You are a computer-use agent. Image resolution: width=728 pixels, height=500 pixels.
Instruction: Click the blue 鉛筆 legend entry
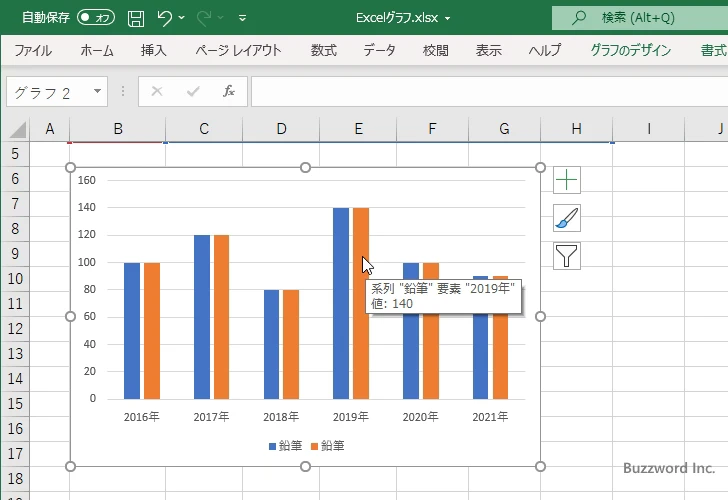(x=286, y=446)
